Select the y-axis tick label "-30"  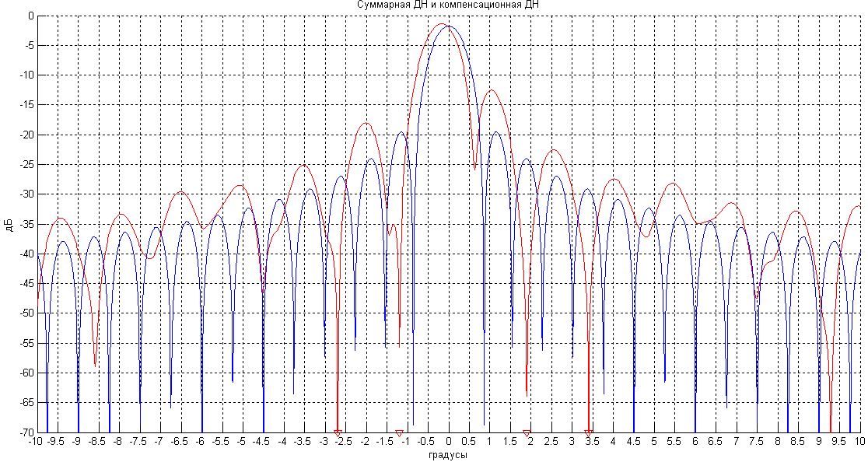pos(27,194)
